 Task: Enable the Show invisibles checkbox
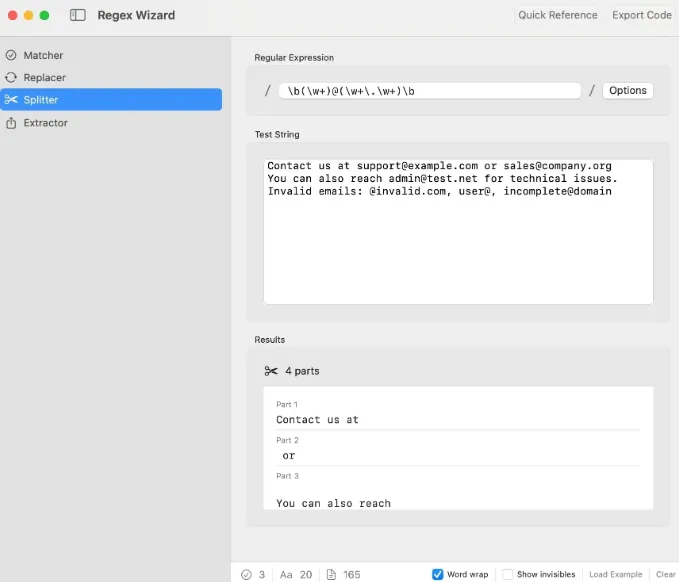(x=507, y=575)
